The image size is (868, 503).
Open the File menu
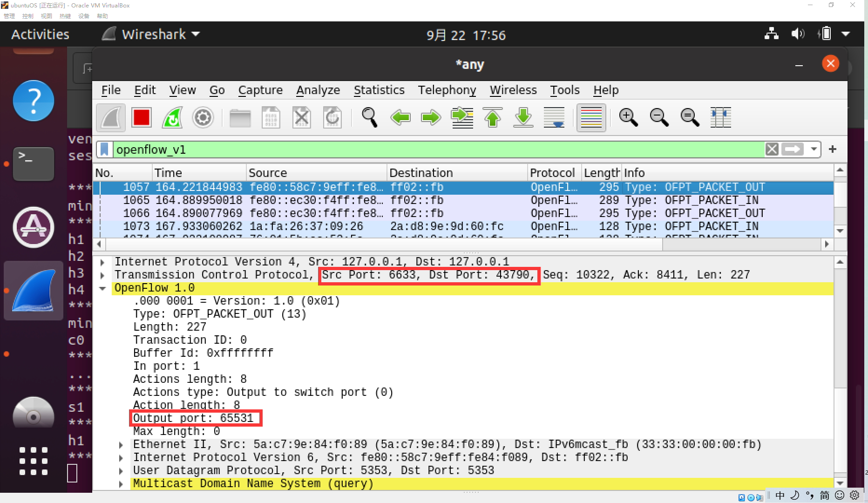coord(111,90)
